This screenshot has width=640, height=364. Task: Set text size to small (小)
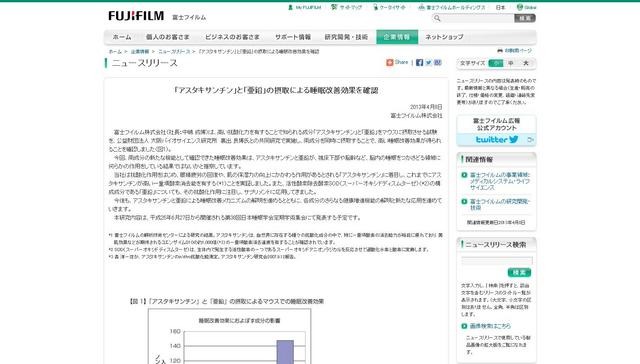(496, 63)
